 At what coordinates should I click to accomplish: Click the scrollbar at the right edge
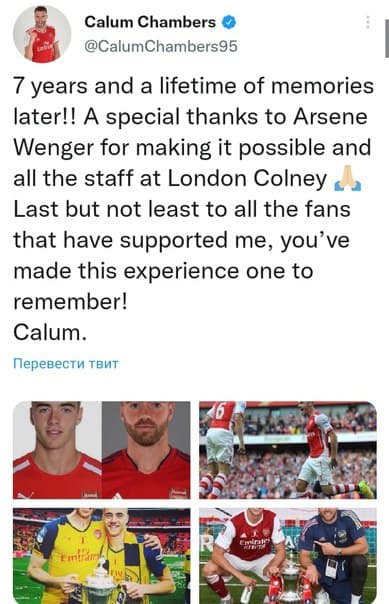point(387,39)
